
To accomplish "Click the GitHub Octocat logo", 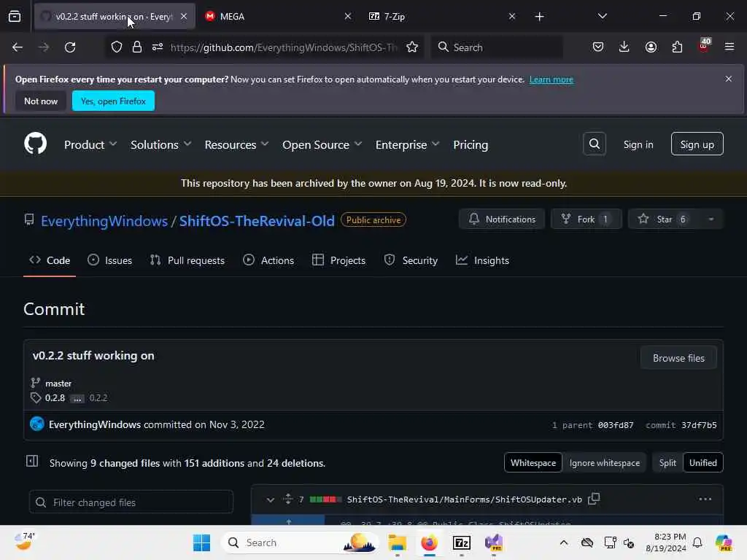I will (x=35, y=144).
